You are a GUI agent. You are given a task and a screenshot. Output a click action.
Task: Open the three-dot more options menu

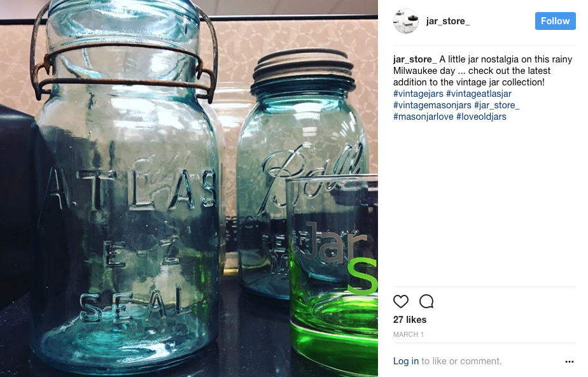[570, 362]
